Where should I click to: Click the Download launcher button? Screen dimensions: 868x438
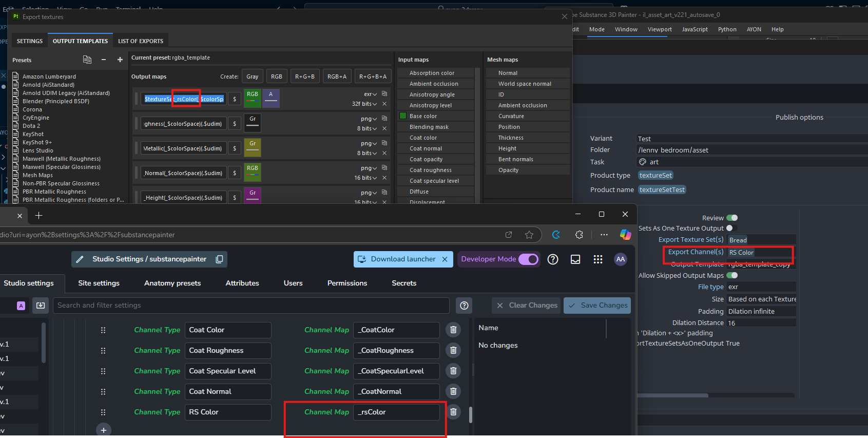[397, 259]
